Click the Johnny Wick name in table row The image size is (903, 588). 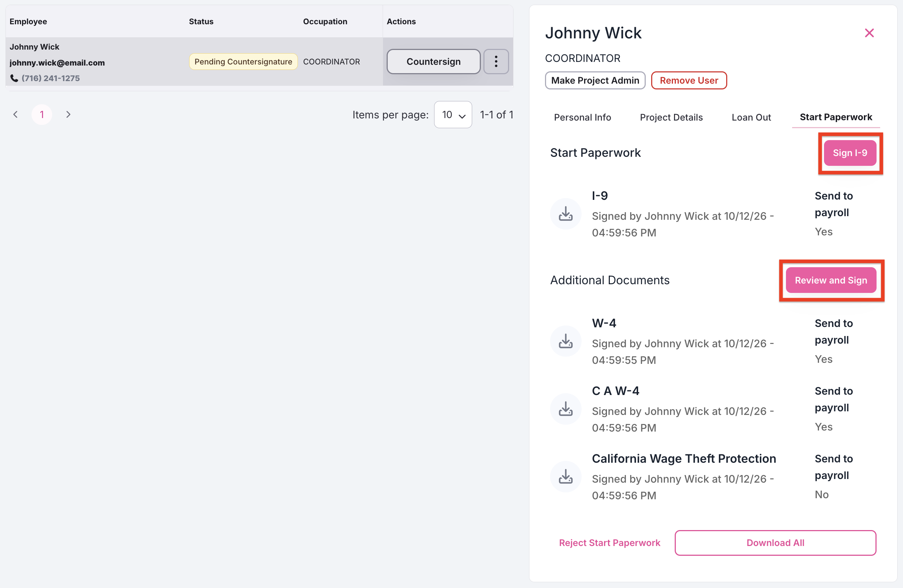[34, 47]
